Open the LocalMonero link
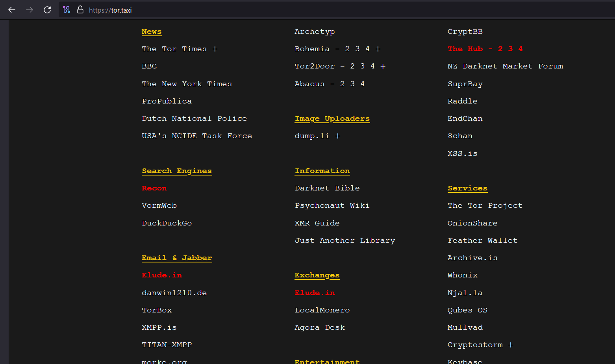This screenshot has height=364, width=615. pyautogui.click(x=322, y=310)
